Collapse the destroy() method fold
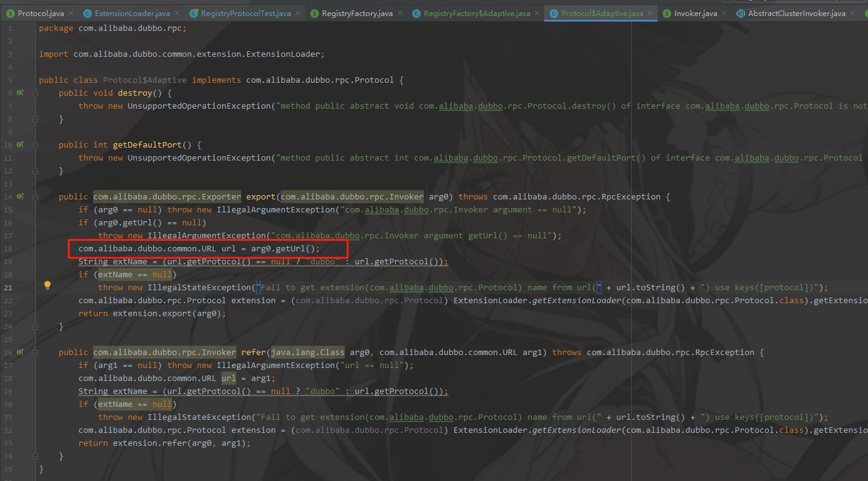Screen dimensions: 868x481 [35, 93]
